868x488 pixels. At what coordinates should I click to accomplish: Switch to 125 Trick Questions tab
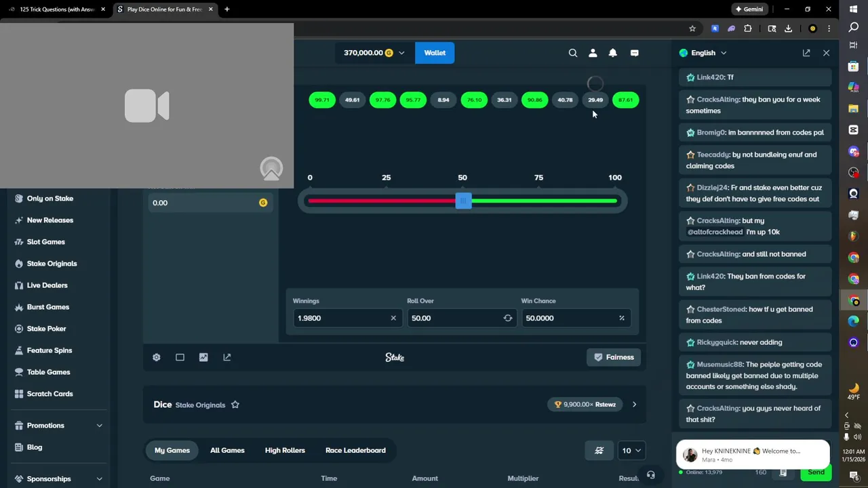[57, 9]
